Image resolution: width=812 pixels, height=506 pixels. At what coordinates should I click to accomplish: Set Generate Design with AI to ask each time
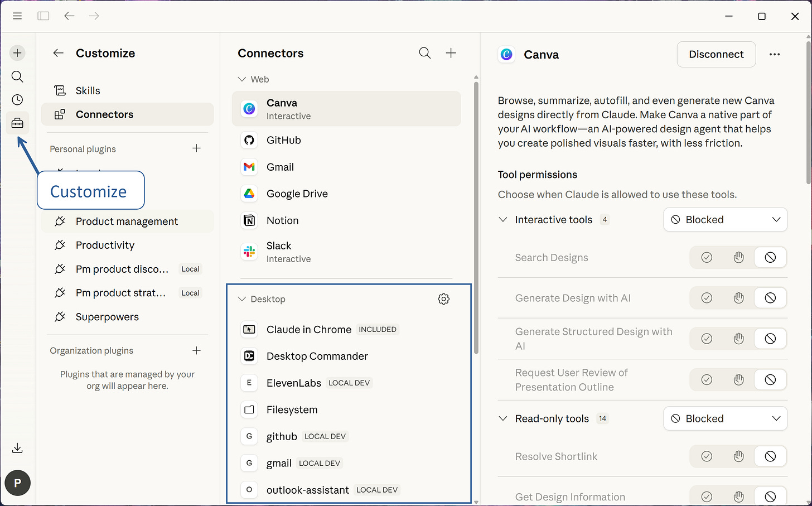pyautogui.click(x=738, y=297)
